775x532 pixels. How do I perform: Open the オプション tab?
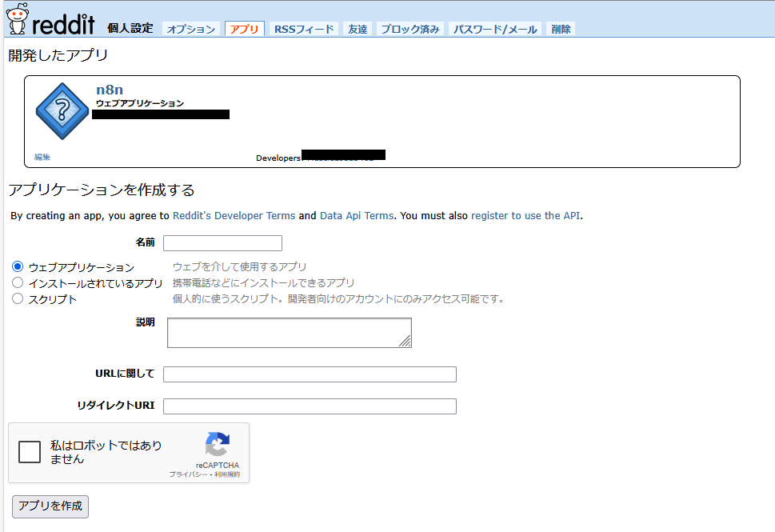(x=191, y=29)
